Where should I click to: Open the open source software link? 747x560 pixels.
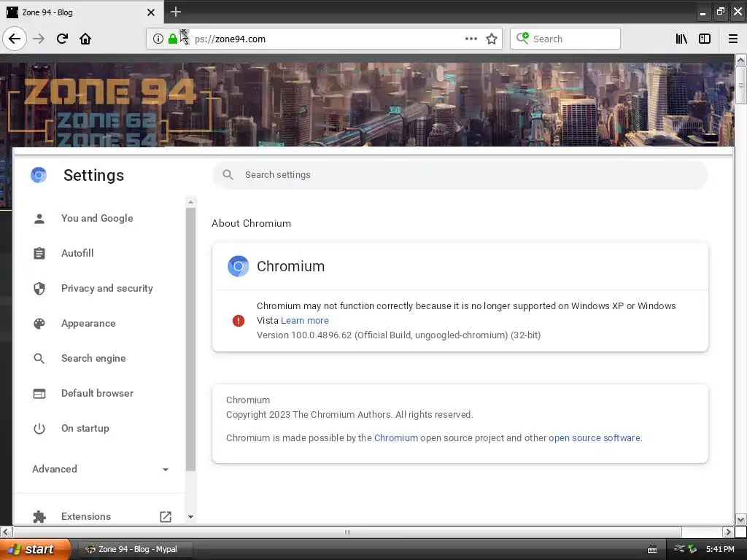[594, 438]
